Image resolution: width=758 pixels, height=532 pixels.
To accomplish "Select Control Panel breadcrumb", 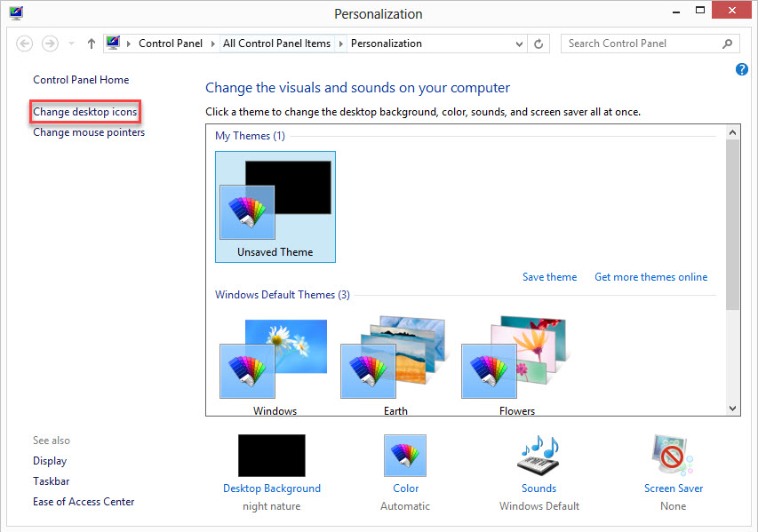I will (x=170, y=44).
